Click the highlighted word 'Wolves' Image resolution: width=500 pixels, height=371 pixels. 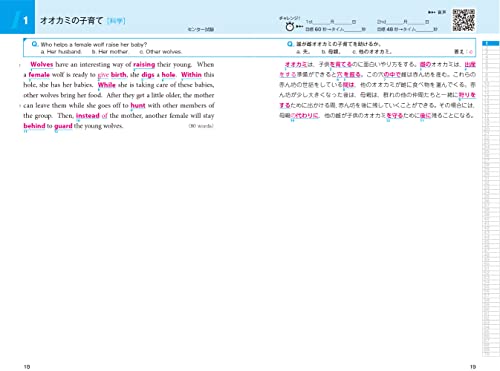click(42, 64)
